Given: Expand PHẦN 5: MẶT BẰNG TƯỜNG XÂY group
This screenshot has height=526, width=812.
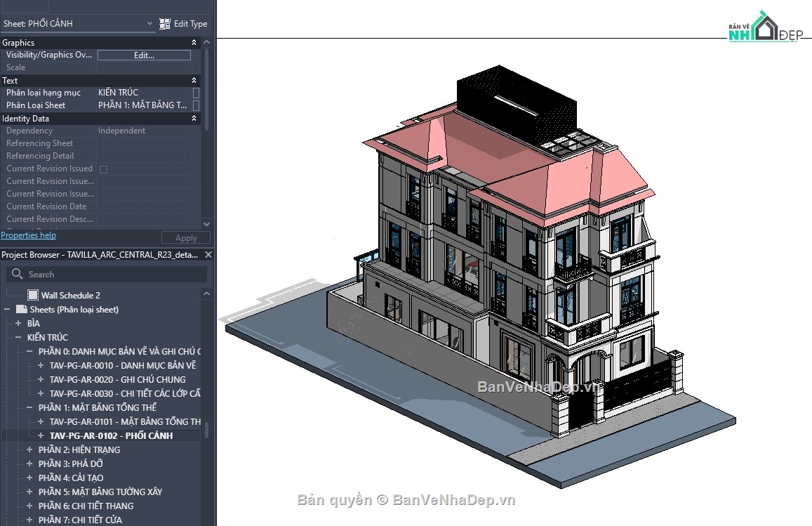Looking at the screenshot, I should [29, 492].
